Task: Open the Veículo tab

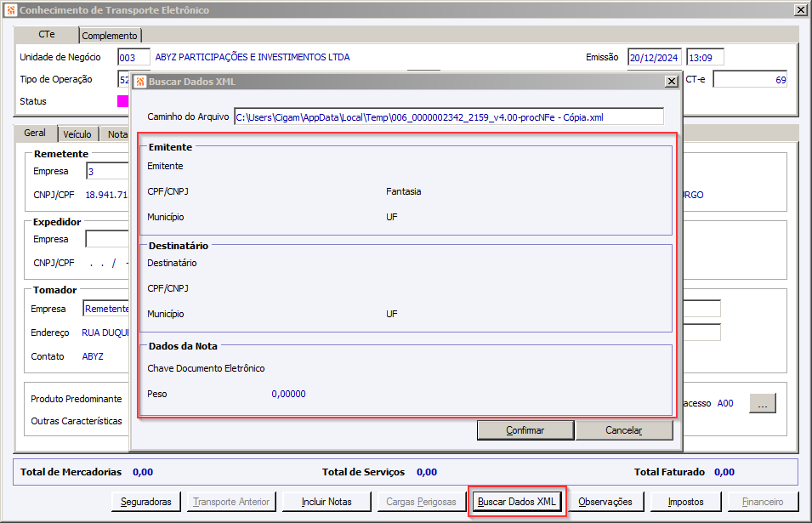Action: pyautogui.click(x=77, y=134)
